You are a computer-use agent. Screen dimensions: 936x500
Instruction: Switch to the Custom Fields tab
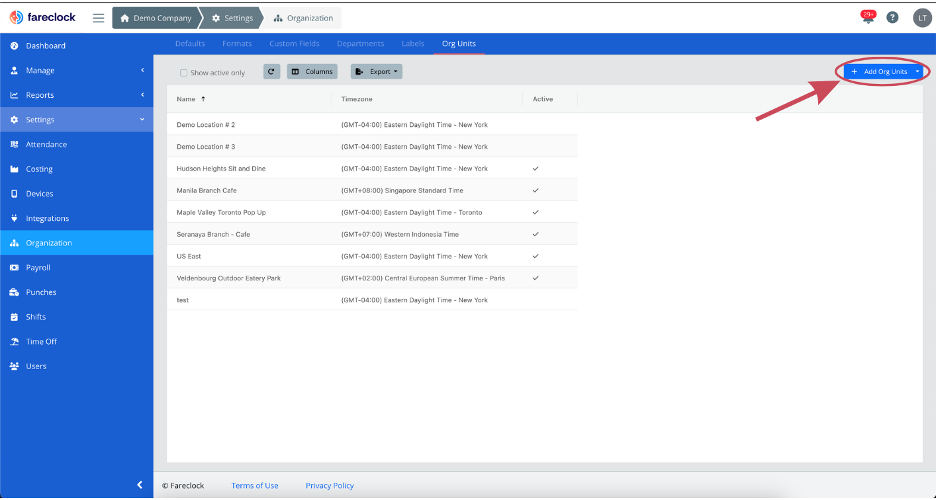pos(294,44)
